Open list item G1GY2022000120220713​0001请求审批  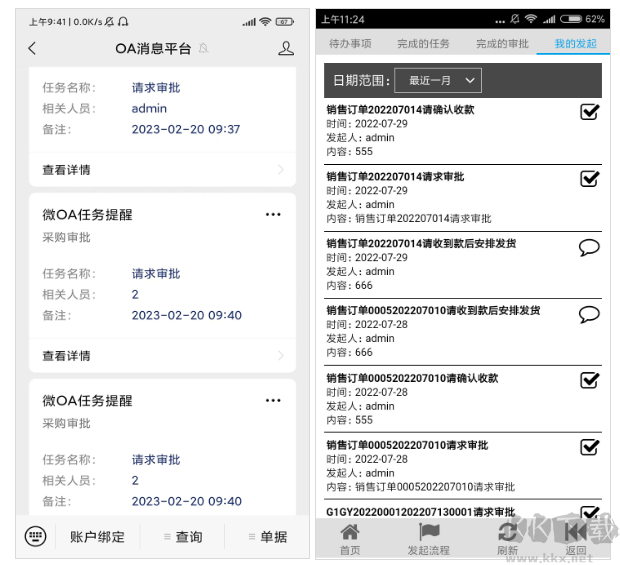(463, 510)
